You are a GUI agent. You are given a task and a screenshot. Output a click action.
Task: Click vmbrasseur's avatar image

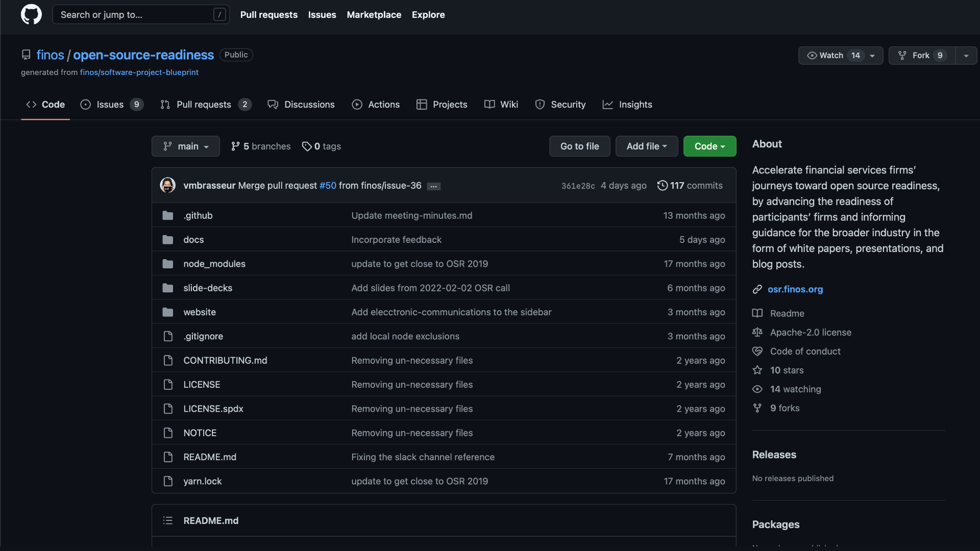click(167, 185)
